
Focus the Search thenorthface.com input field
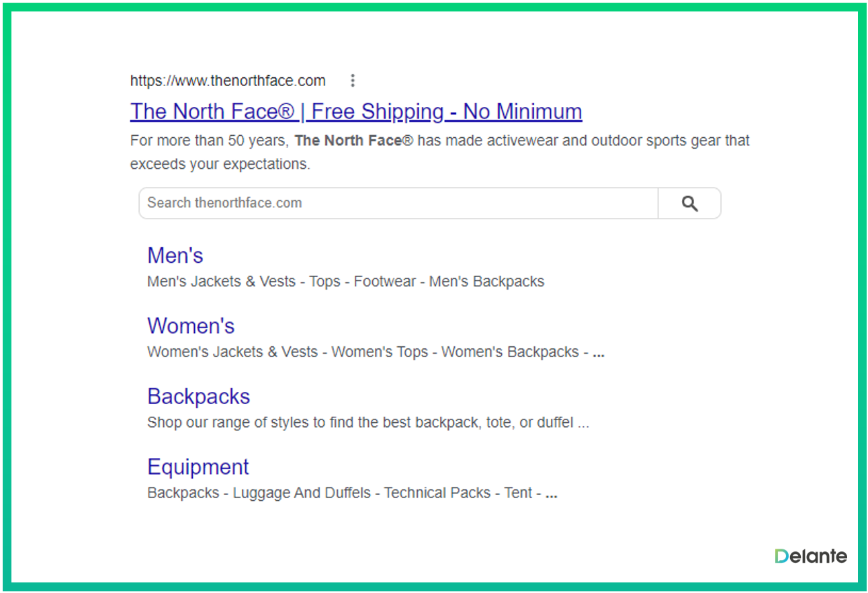coord(398,203)
